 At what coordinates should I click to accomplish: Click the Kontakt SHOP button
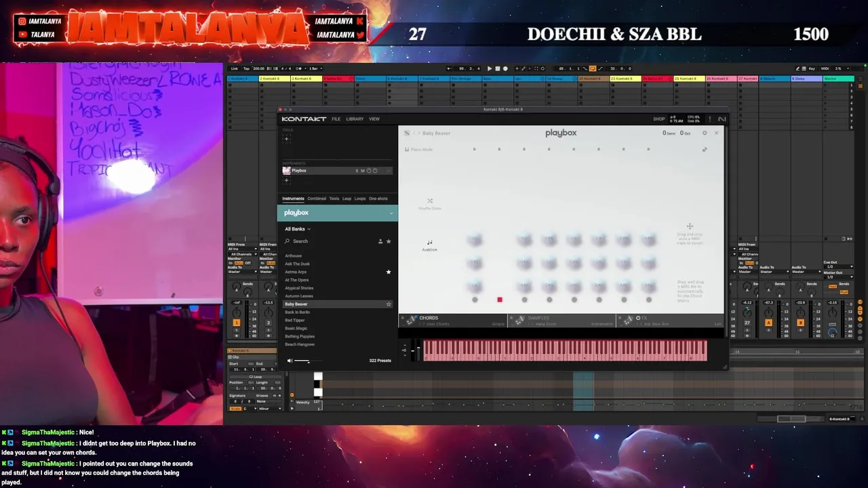click(x=659, y=119)
